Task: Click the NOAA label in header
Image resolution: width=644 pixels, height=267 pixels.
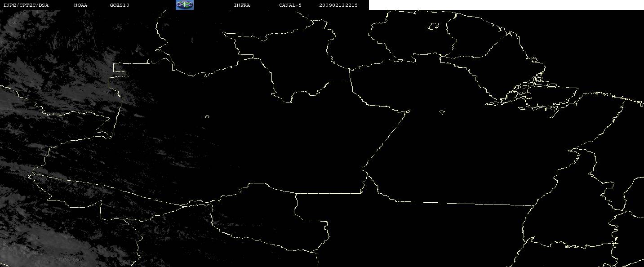Action: [x=80, y=5]
